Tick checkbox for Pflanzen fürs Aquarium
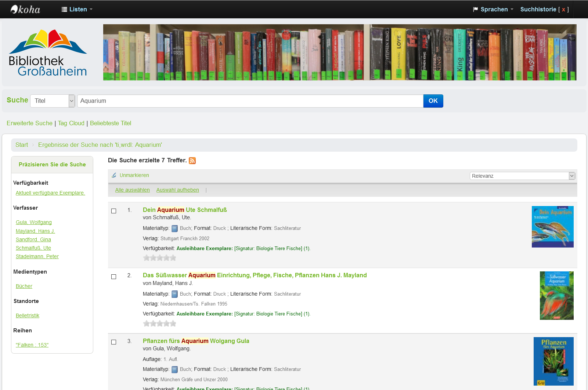This screenshot has width=588, height=390. 114,342
